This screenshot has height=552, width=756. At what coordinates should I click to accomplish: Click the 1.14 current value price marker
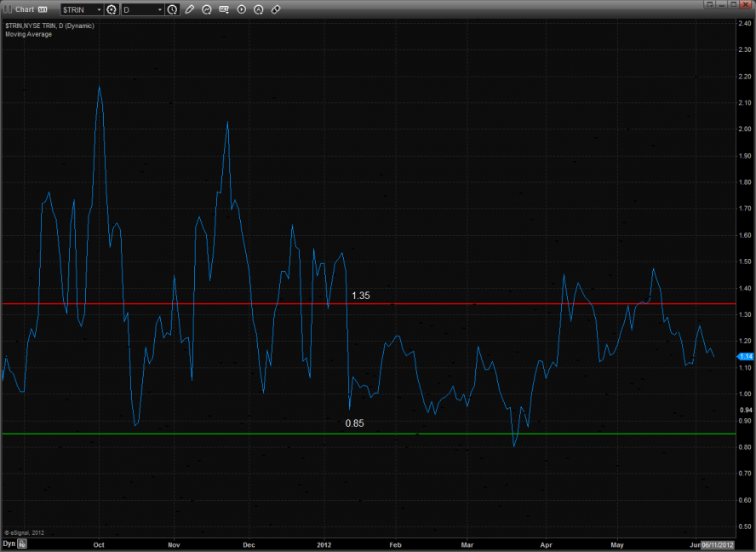(746, 356)
